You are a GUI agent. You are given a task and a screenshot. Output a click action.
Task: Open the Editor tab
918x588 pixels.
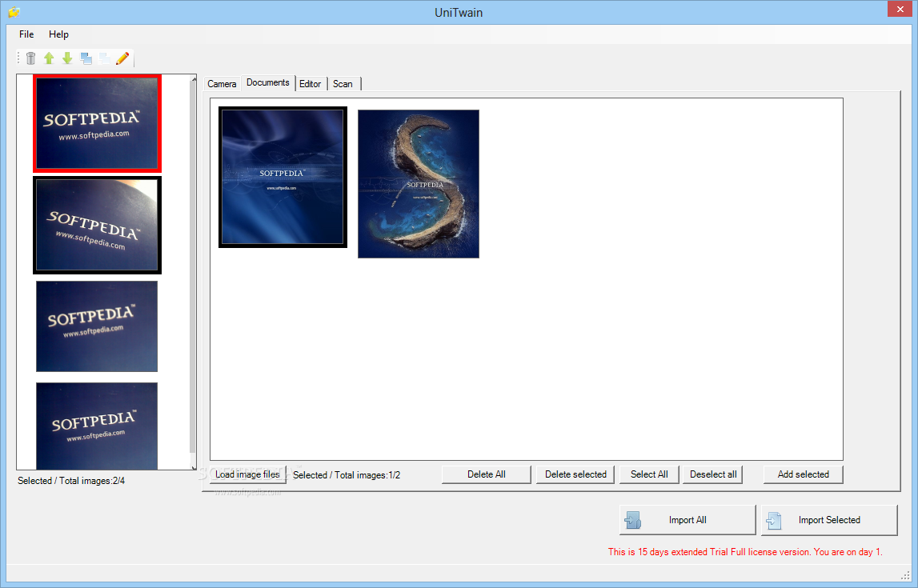pos(311,84)
